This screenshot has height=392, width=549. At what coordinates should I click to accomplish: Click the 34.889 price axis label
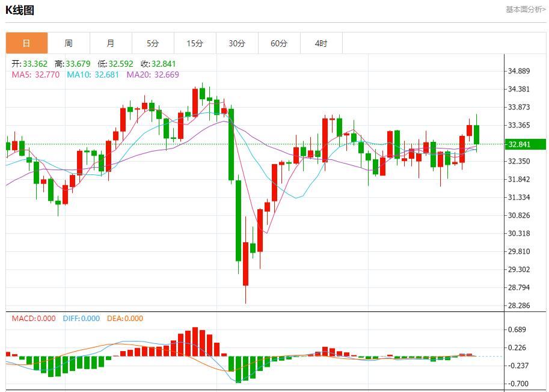tap(518, 71)
